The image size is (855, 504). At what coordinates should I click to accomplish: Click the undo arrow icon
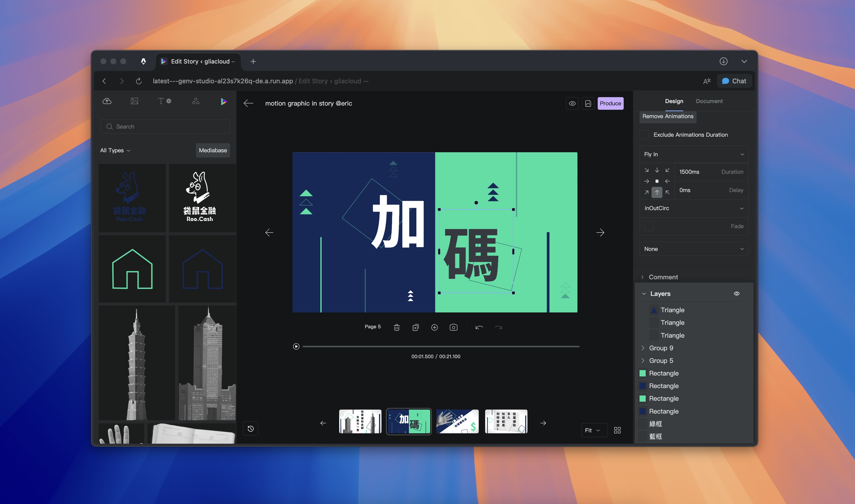tap(479, 328)
